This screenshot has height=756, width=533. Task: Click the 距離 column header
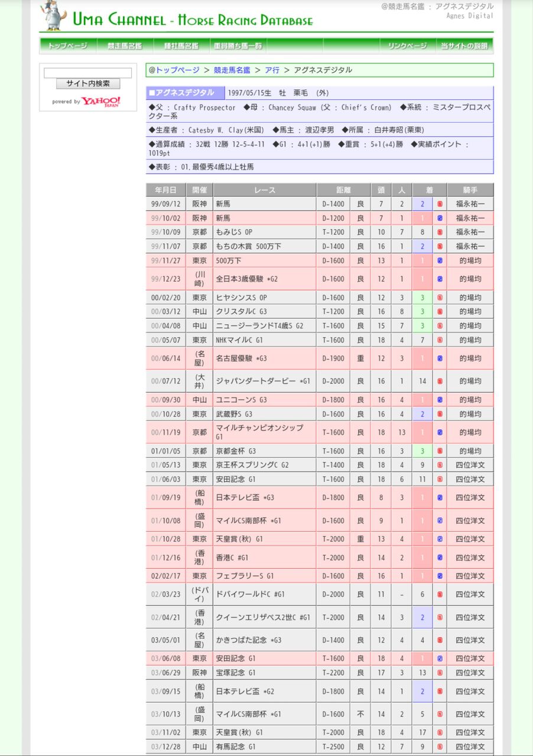point(343,190)
